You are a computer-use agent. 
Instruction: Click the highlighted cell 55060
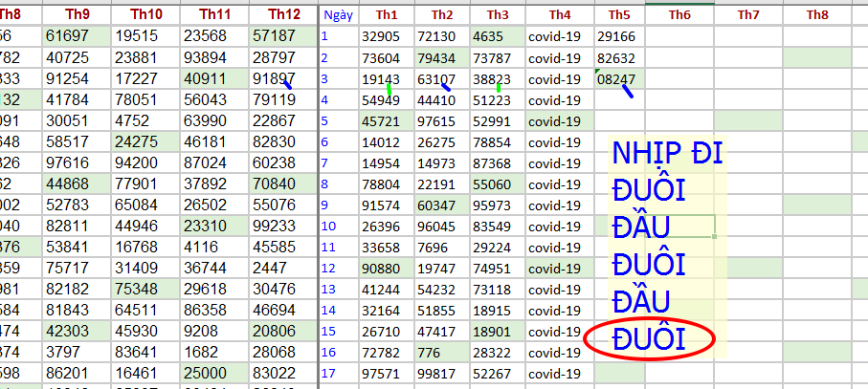pyautogui.click(x=498, y=184)
